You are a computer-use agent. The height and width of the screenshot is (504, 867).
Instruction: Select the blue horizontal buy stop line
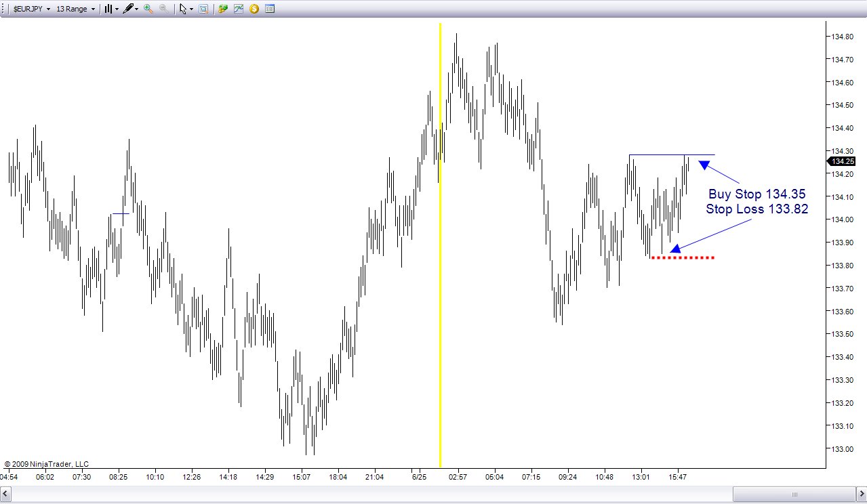(672, 155)
